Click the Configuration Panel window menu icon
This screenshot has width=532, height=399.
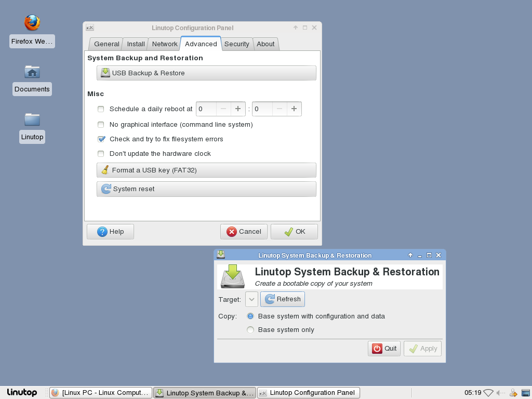click(x=90, y=28)
